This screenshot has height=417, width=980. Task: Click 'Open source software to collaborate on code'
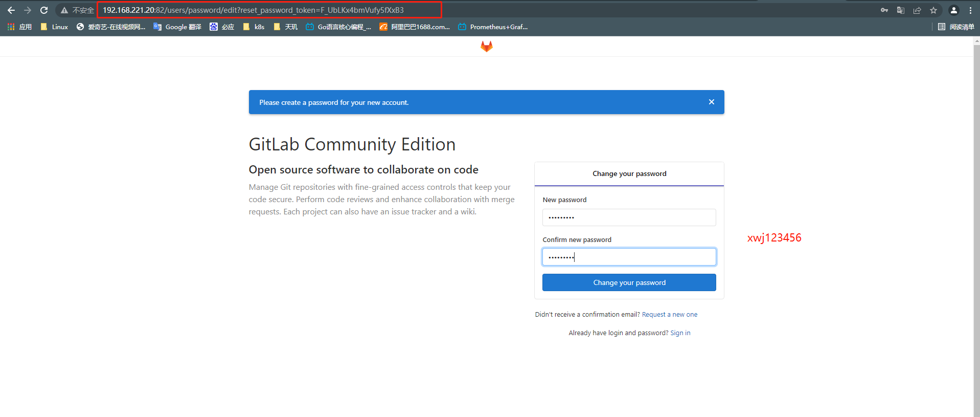[x=363, y=170]
